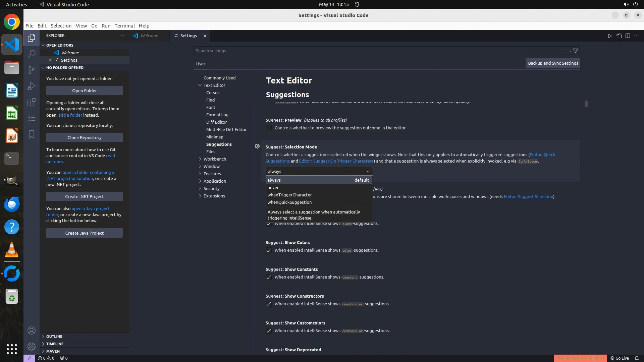Open the Extensions view icon
Viewport: 644px width, 362px height.
[x=32, y=102]
